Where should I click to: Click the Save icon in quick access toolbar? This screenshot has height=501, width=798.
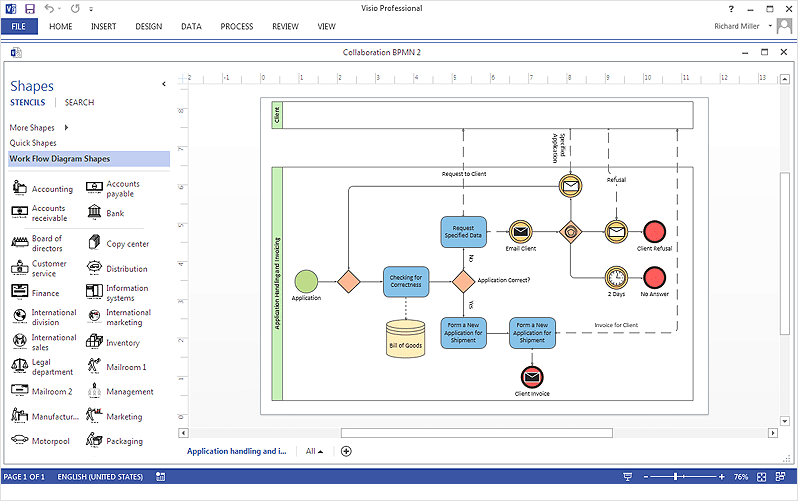(29, 8)
